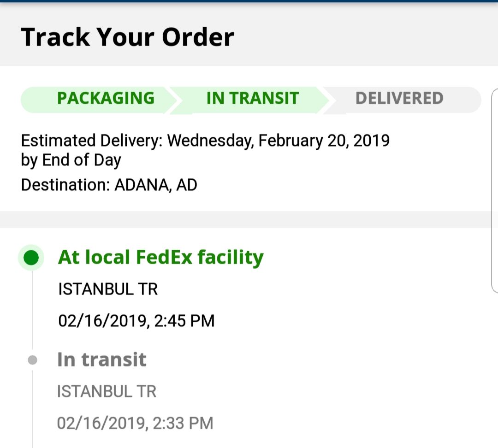Click the by End of Day text
Image resolution: width=498 pixels, height=448 pixels.
pyautogui.click(x=71, y=160)
